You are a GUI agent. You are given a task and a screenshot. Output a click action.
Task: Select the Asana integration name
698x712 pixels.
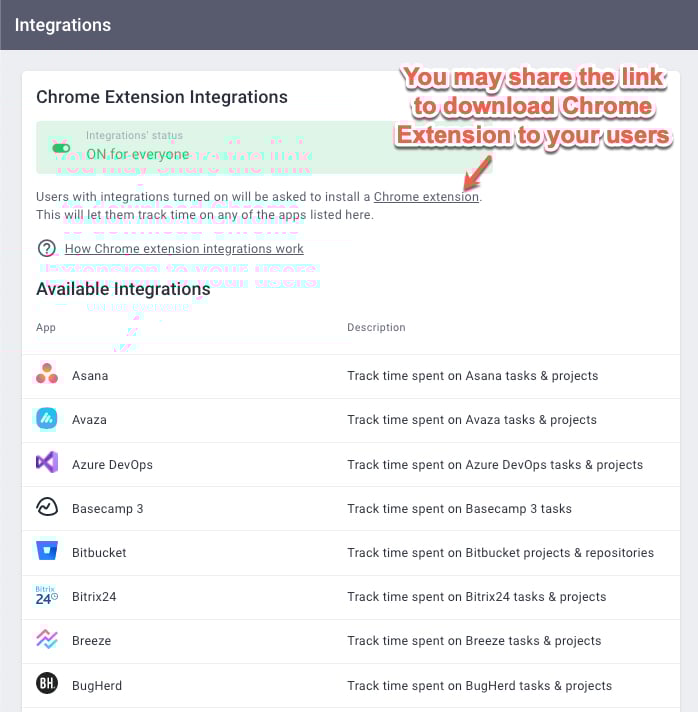tap(90, 376)
